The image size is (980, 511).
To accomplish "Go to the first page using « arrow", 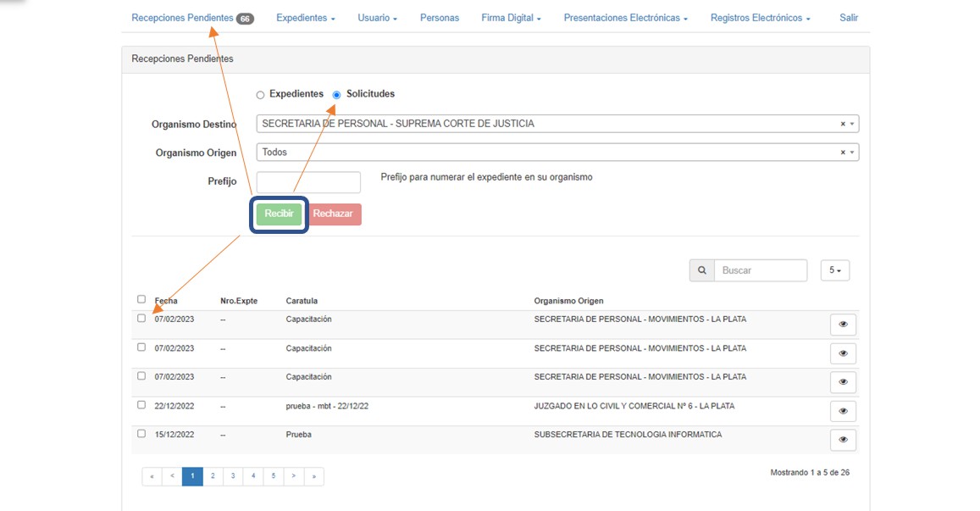I will coord(152,476).
